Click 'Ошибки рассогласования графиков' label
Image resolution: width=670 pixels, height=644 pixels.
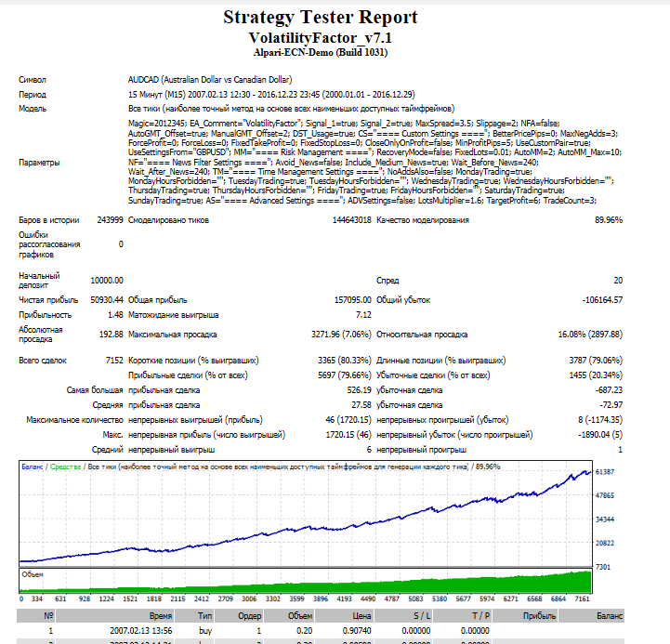point(49,244)
